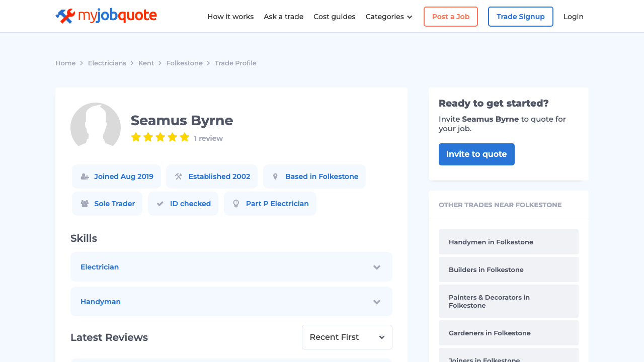Click the pin icon on Part P Electrician
The width and height of the screenshot is (644, 362).
pyautogui.click(x=236, y=204)
